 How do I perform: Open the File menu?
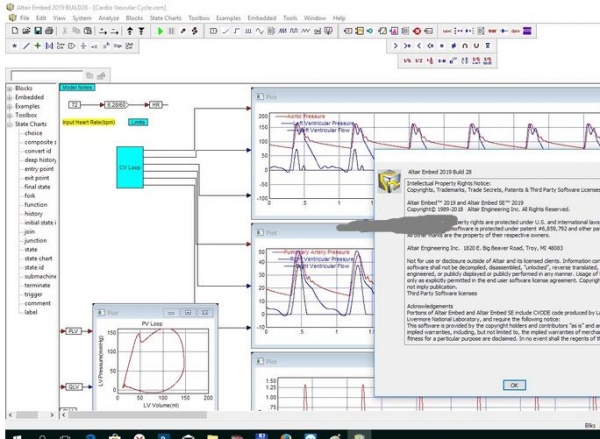coord(24,18)
